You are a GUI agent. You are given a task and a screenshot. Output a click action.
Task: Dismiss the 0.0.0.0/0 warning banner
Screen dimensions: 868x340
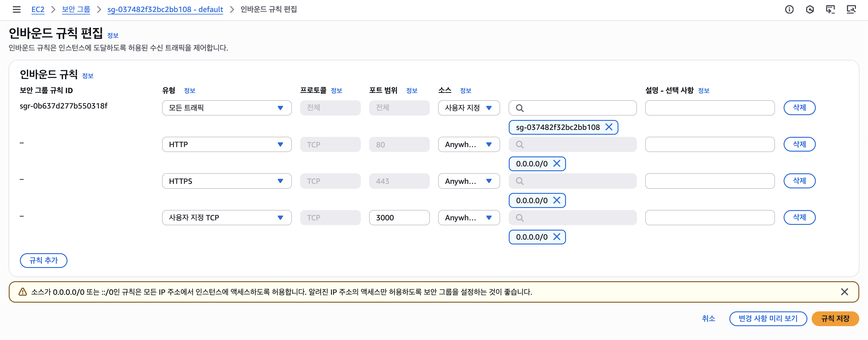click(x=844, y=292)
